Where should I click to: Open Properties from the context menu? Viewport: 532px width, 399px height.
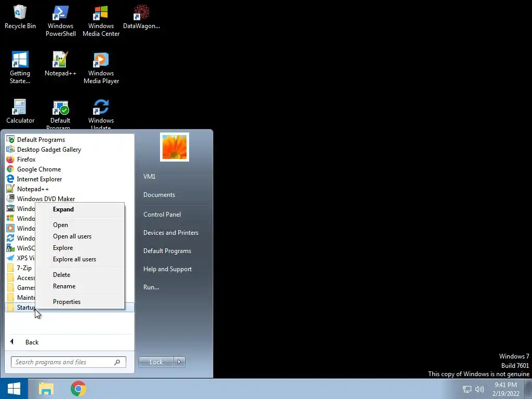79,302
